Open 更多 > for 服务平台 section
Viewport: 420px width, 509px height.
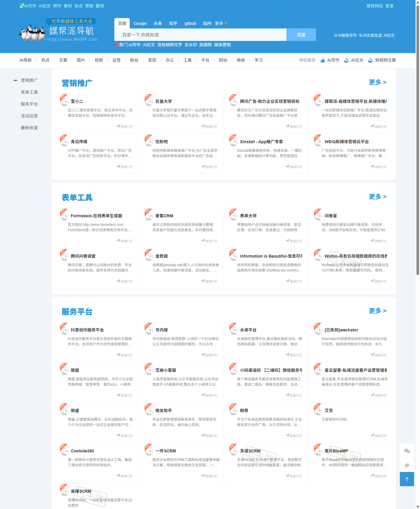(378, 311)
